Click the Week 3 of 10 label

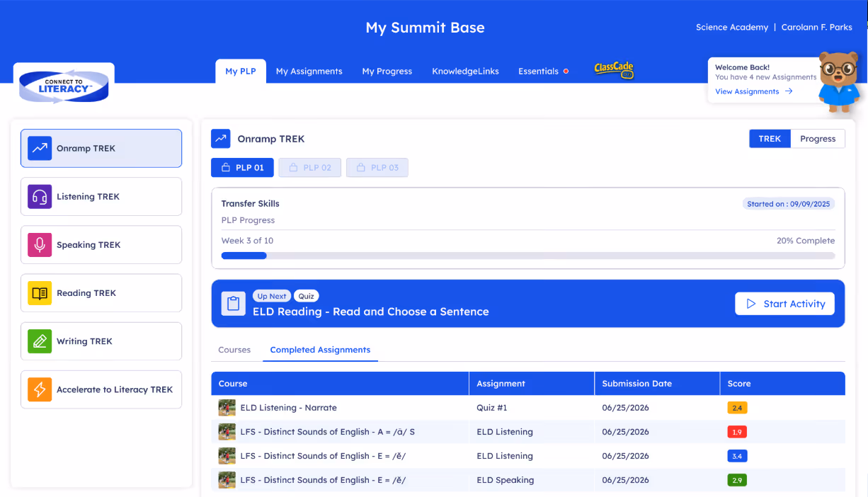248,241
